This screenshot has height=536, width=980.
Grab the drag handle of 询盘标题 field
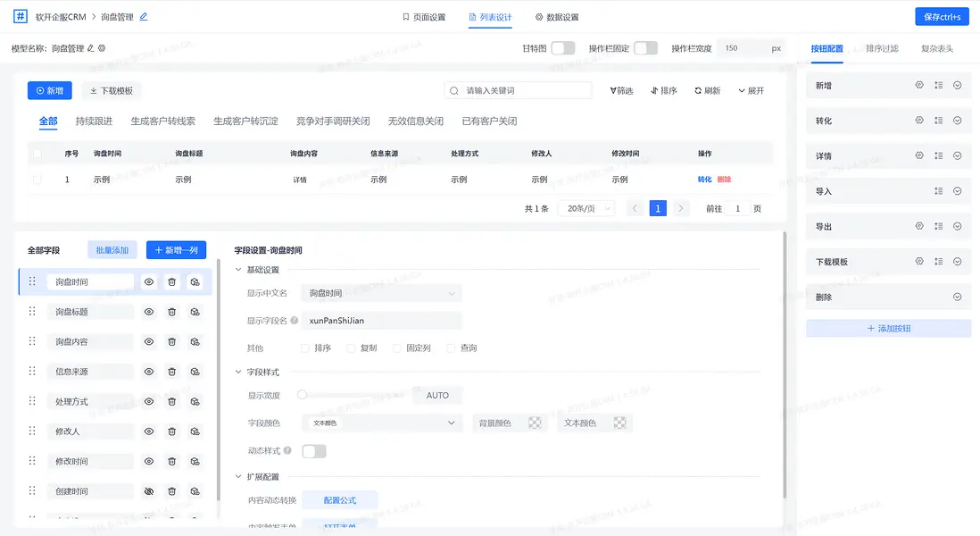(x=32, y=312)
